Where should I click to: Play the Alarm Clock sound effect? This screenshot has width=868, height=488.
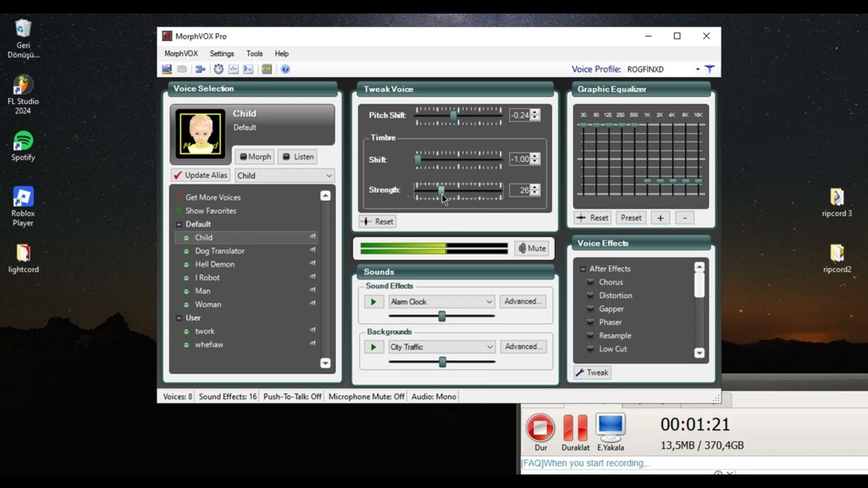pos(373,302)
